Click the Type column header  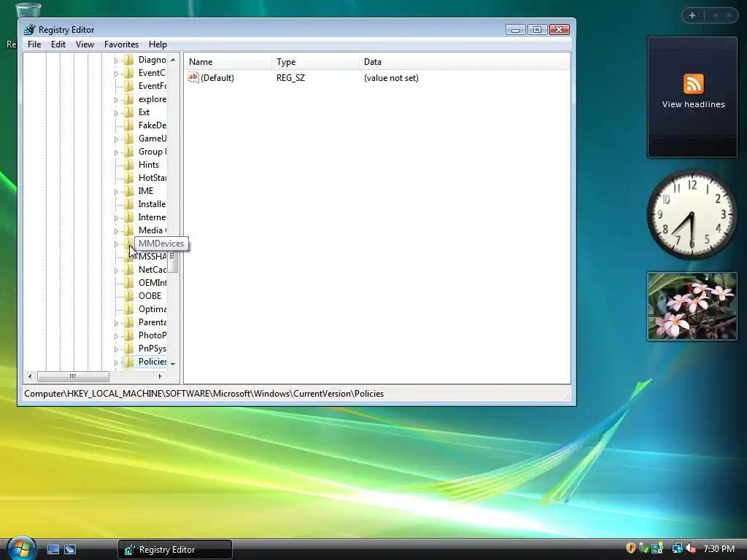(x=315, y=62)
